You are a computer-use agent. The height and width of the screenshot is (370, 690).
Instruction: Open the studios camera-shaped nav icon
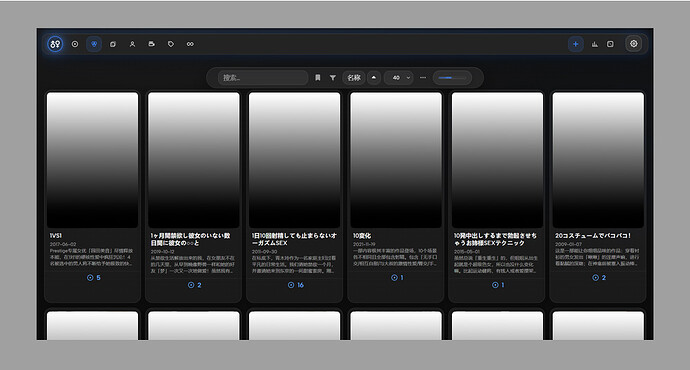click(x=151, y=44)
